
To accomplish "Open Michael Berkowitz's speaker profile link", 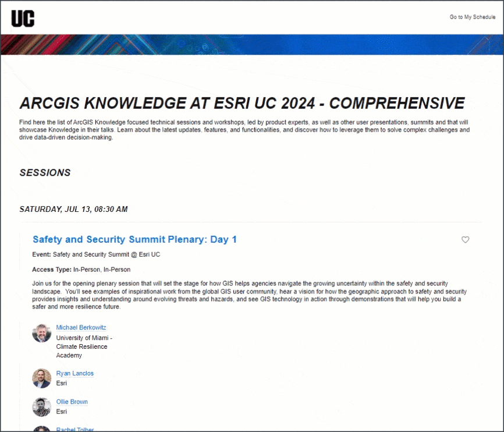I will pos(81,327).
